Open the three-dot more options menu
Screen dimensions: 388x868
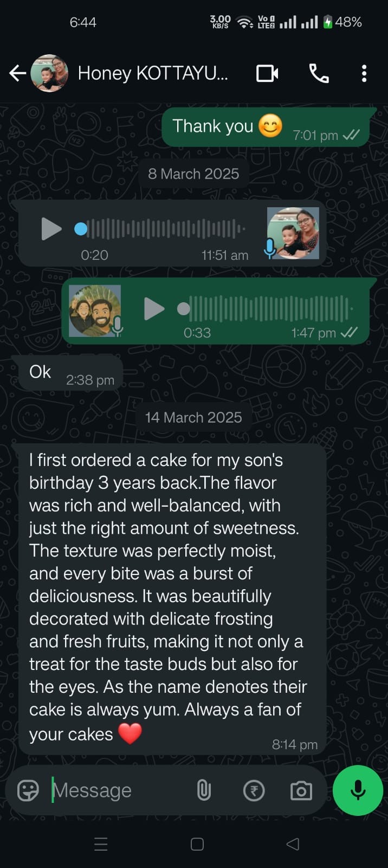(364, 73)
